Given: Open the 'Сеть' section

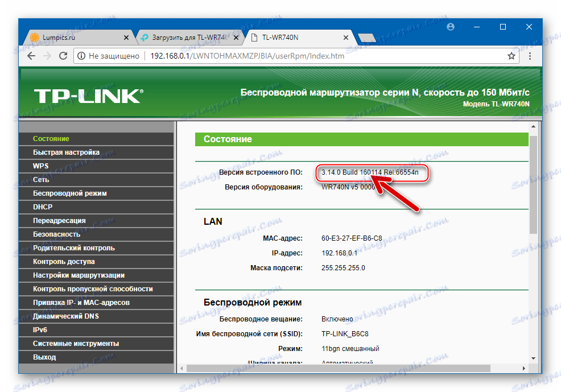Looking at the screenshot, I should point(96,180).
